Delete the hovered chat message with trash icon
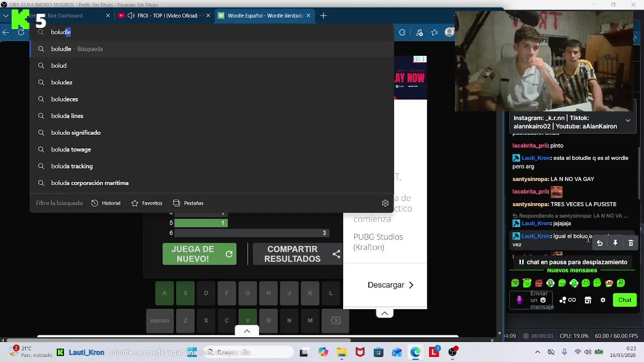The height and width of the screenshot is (362, 644). [631, 243]
